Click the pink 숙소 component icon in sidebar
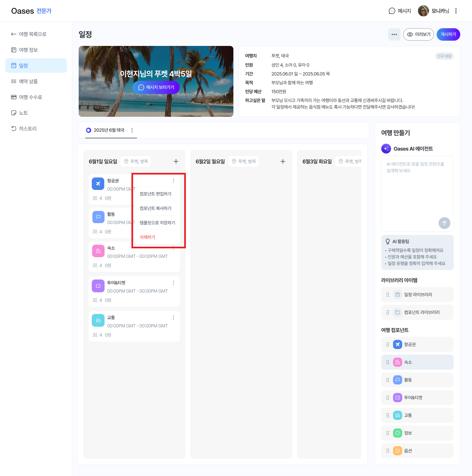Image resolution: width=472 pixels, height=476 pixels. (x=397, y=362)
